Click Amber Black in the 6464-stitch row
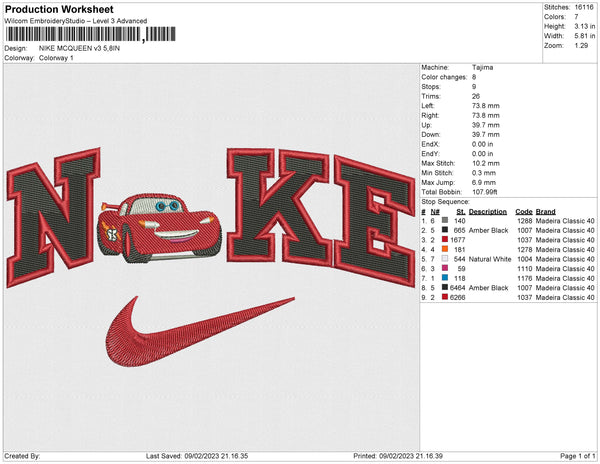This screenshot has height=464, width=600. pos(488,288)
